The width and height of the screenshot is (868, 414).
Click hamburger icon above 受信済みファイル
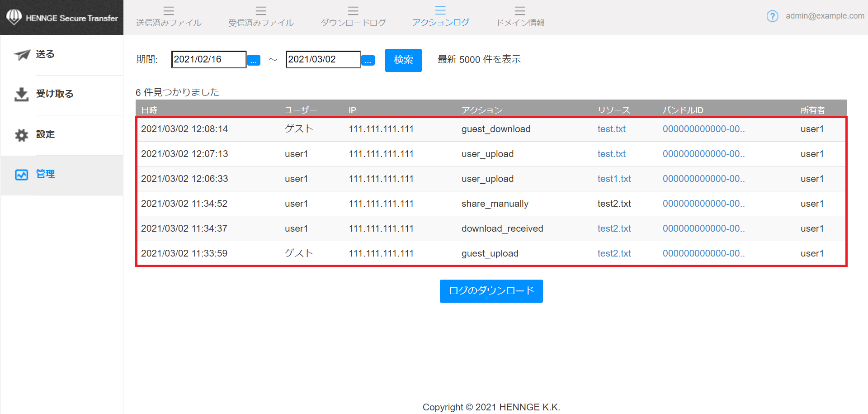[x=261, y=11]
